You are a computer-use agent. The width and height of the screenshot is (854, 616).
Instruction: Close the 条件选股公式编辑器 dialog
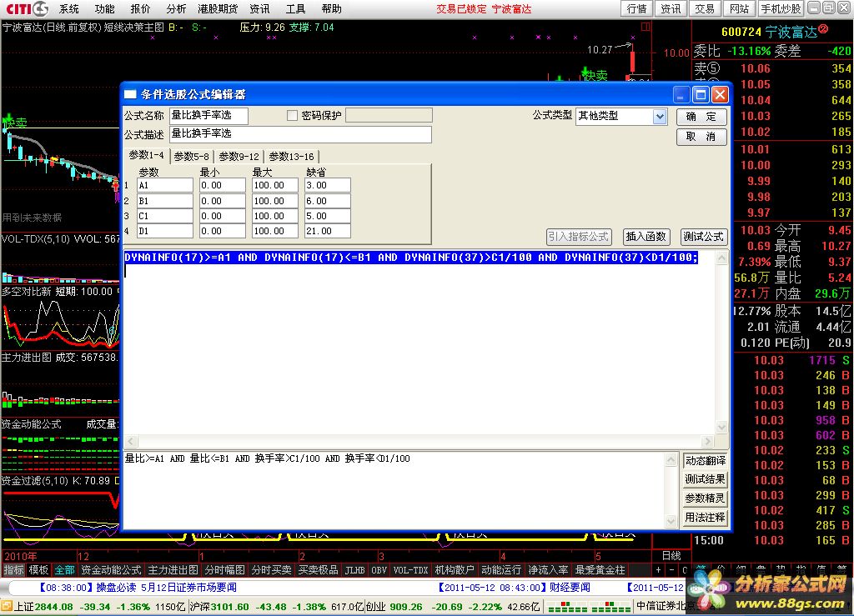pyautogui.click(x=720, y=95)
